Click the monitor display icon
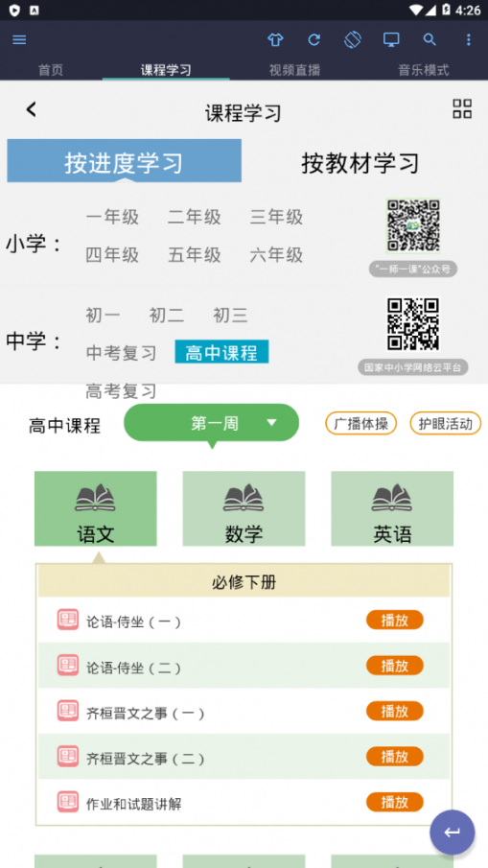The image size is (488, 868). (391, 40)
